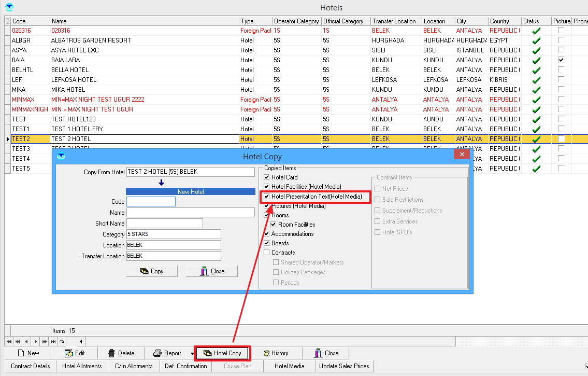The width and height of the screenshot is (588, 376).
Task: Toggle the Room Facilities checkbox
Action: pos(274,225)
